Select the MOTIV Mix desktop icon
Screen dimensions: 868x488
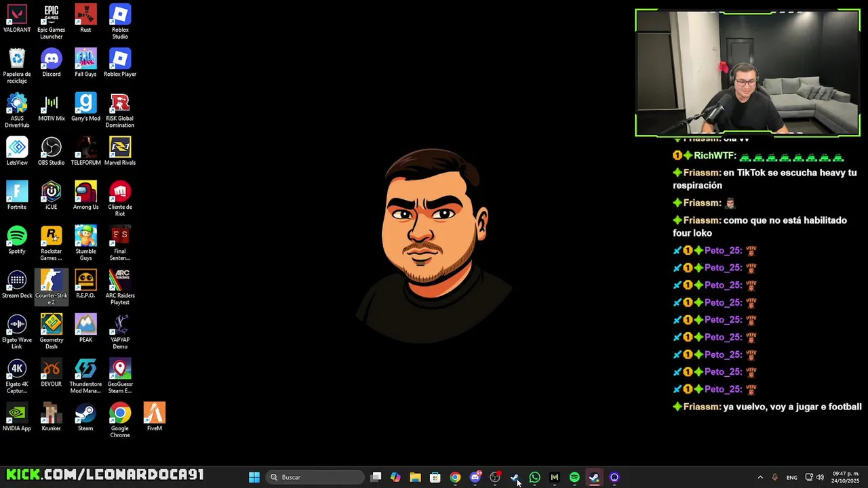point(52,108)
